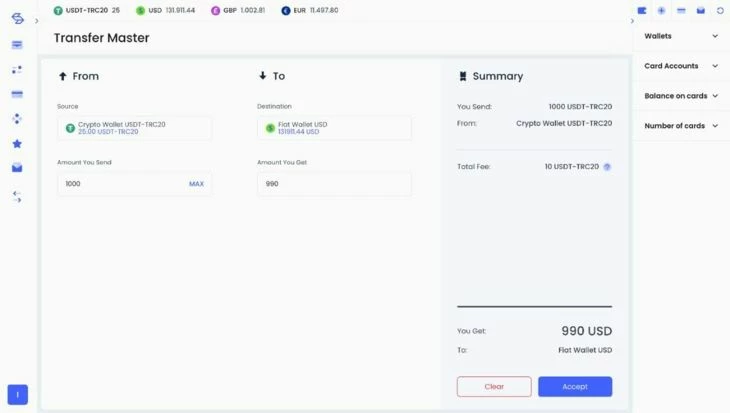Open the Source wallet dropdown
The width and height of the screenshot is (730, 413).
tap(135, 128)
